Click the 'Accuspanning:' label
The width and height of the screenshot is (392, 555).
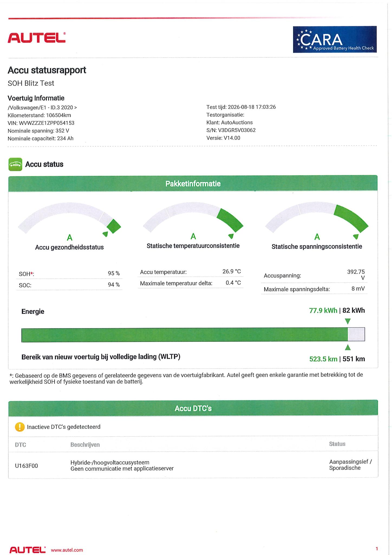pyautogui.click(x=282, y=276)
